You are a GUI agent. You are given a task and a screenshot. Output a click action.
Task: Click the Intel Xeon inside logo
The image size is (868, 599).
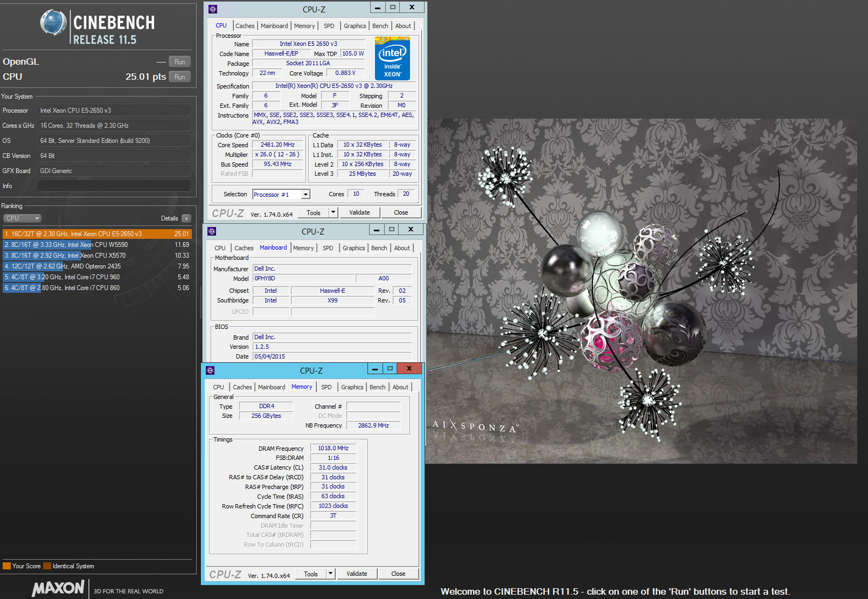392,58
